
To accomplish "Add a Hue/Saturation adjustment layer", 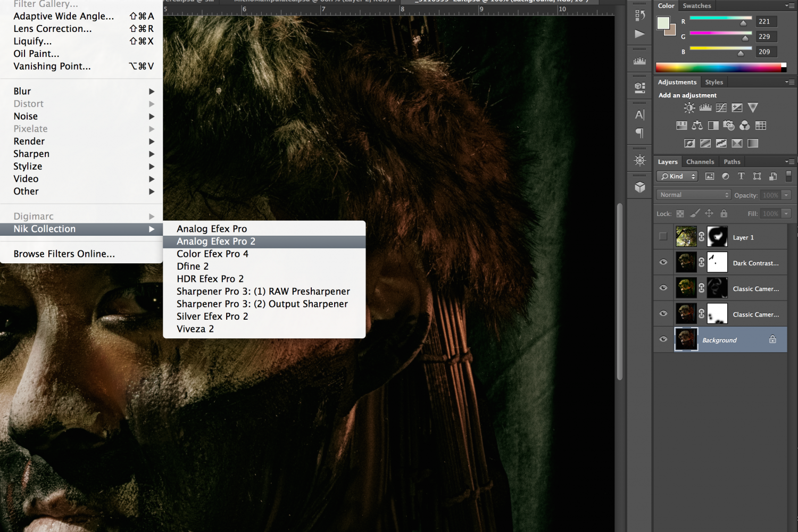I will tap(681, 126).
